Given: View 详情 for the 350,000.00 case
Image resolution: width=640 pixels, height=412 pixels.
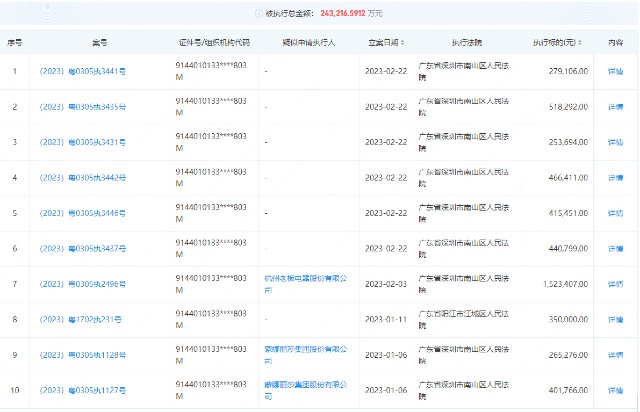Looking at the screenshot, I should click(x=615, y=319).
